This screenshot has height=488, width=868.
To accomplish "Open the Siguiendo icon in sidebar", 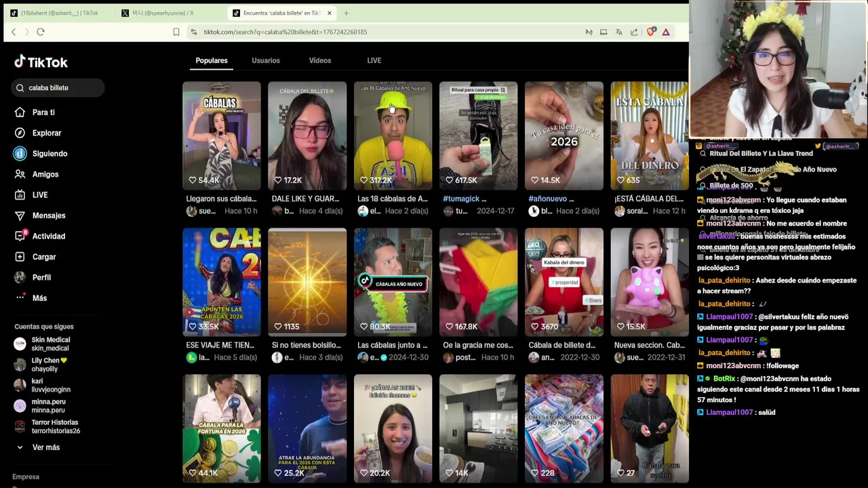I will [x=20, y=153].
